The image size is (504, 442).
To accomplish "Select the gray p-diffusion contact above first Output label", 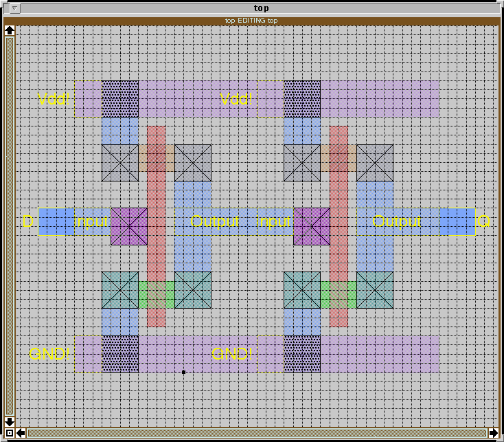I will [x=193, y=163].
